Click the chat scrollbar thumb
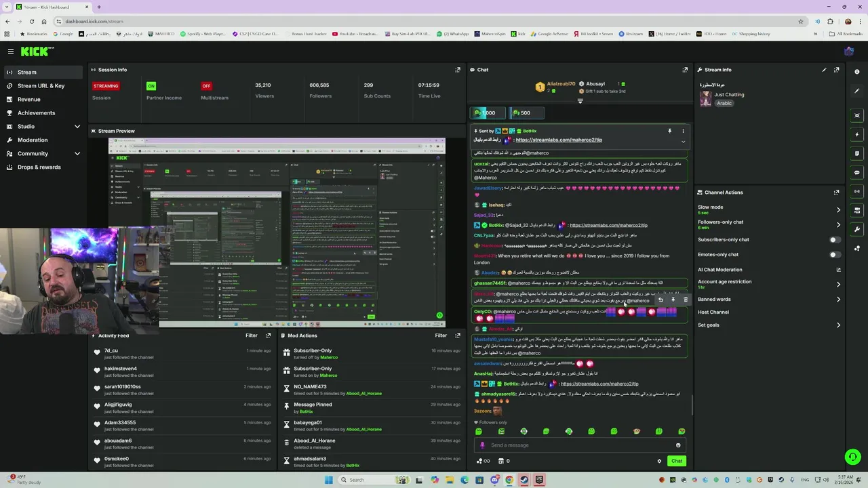Screen dimensions: 868x488 (692, 405)
